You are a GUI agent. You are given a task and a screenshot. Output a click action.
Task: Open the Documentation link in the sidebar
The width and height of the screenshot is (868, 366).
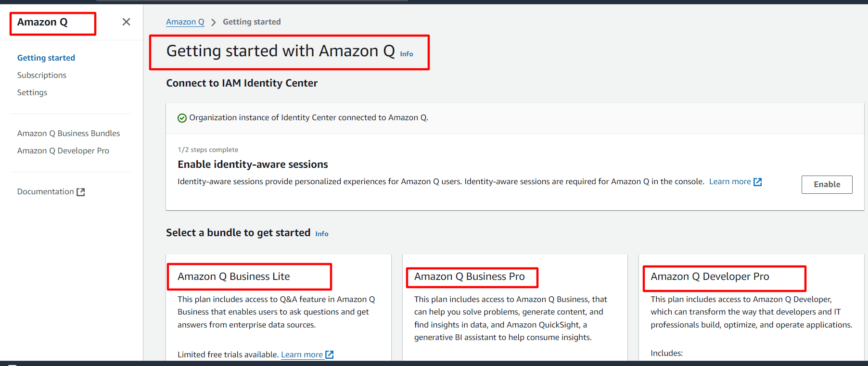click(46, 191)
